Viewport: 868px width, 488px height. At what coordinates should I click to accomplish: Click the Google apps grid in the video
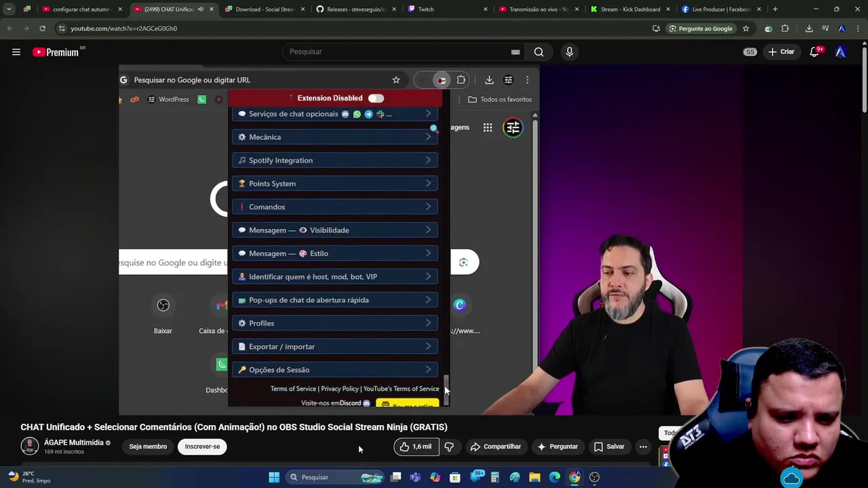click(x=488, y=127)
